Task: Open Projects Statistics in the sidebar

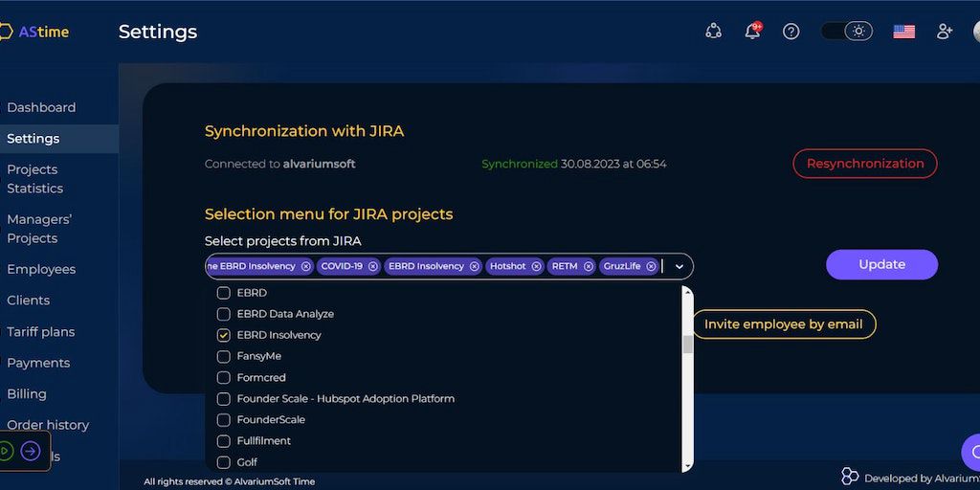Action: coord(35,179)
